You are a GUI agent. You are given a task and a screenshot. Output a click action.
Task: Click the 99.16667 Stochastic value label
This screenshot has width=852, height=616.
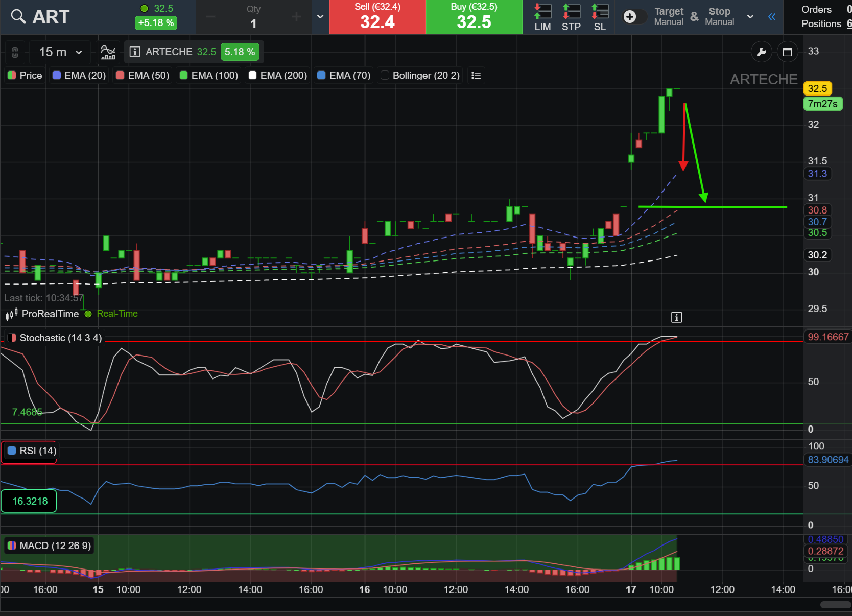point(828,337)
